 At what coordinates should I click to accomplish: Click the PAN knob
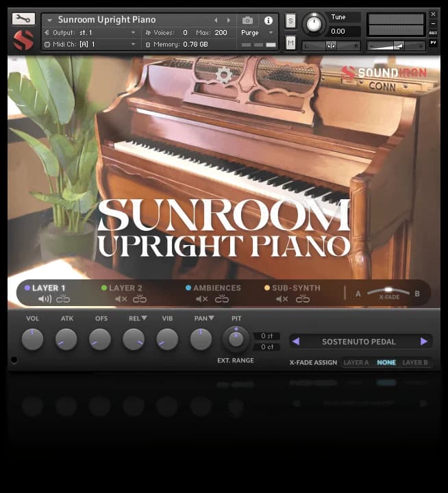tap(201, 339)
